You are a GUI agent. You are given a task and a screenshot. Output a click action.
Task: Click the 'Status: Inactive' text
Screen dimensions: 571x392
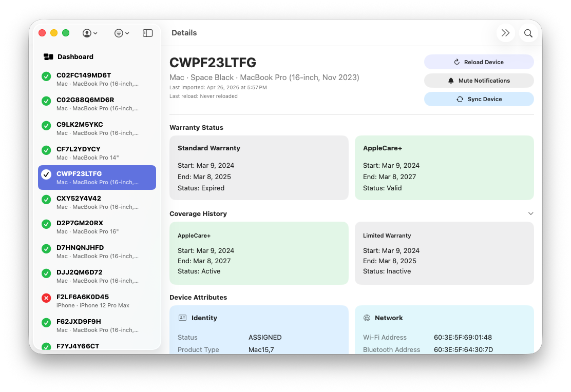tap(387, 271)
